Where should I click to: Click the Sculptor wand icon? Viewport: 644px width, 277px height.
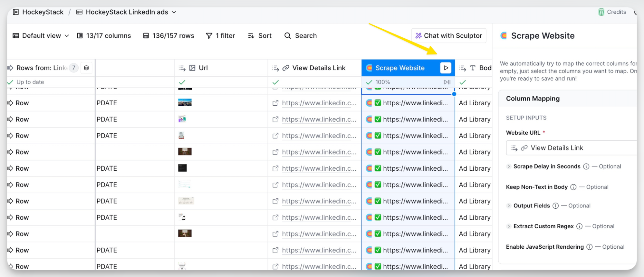418,36
